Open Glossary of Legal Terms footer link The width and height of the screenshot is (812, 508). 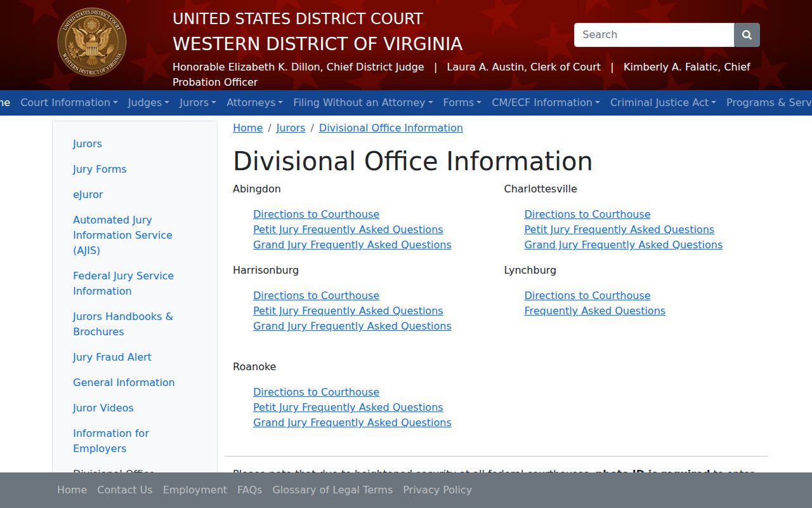(x=332, y=490)
